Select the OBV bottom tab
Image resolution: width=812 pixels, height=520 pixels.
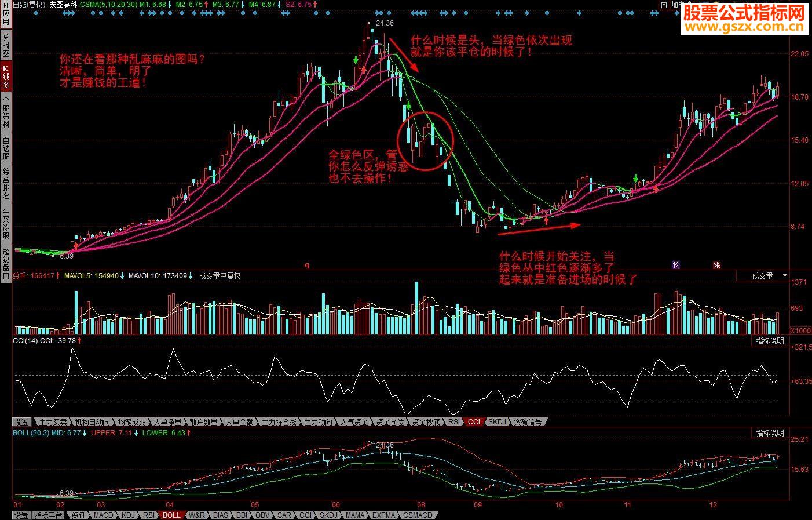[x=262, y=515]
